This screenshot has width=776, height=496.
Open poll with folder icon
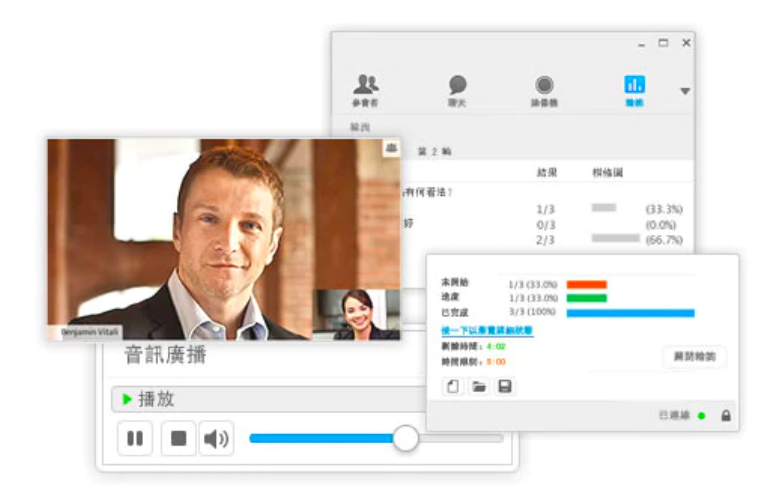click(x=479, y=386)
